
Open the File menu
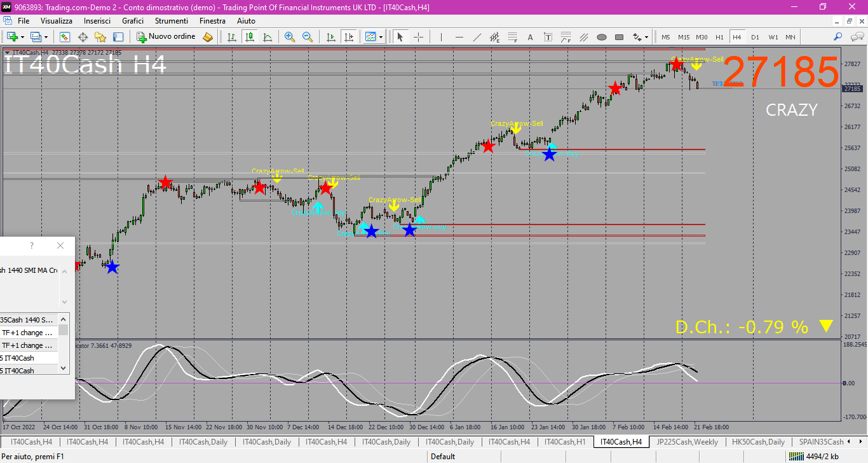click(x=24, y=21)
